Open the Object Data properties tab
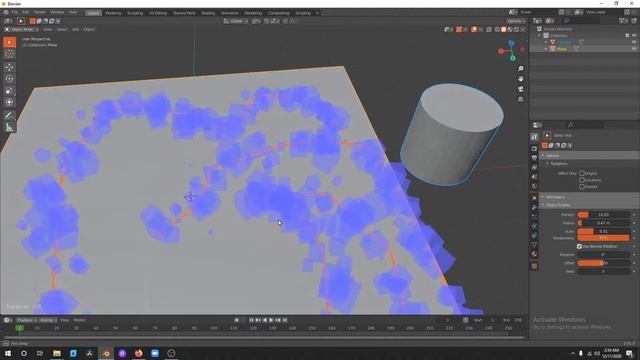 [534, 245]
